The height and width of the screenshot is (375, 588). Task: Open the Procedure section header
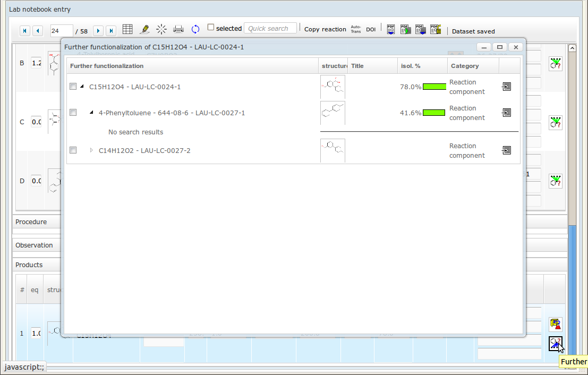[31, 222]
